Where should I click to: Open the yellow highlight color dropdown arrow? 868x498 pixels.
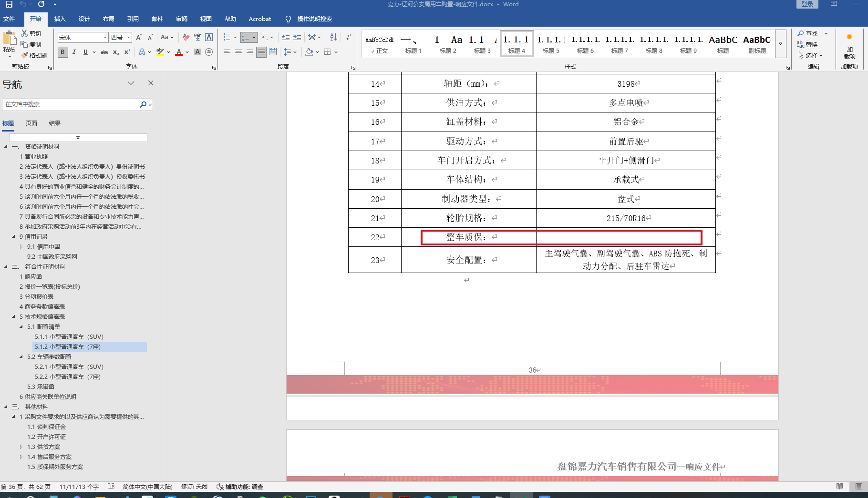(x=168, y=52)
